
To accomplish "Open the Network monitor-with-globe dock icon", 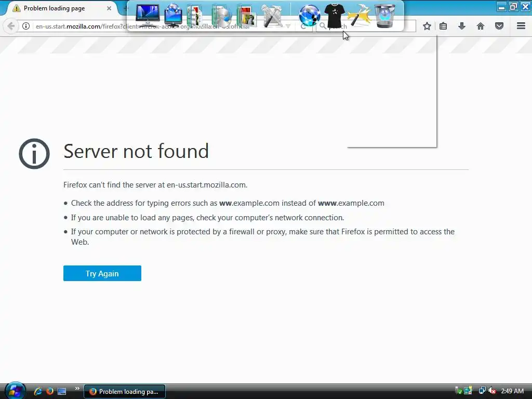I will tap(173, 15).
